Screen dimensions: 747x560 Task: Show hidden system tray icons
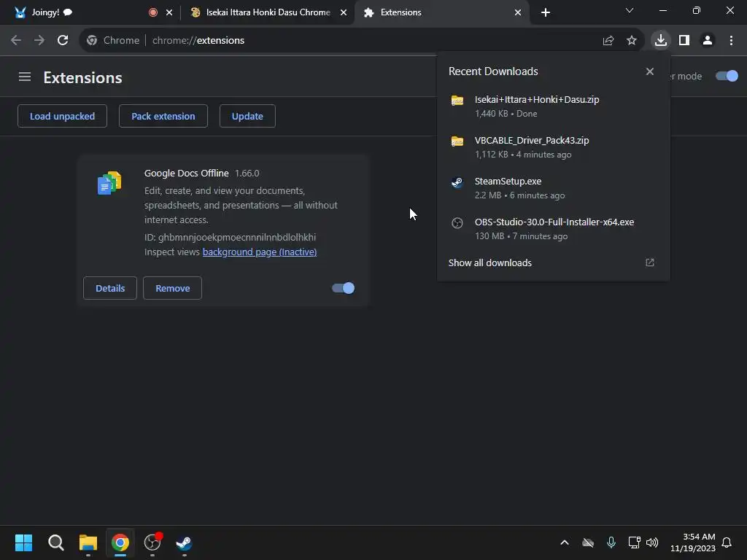[x=565, y=542]
